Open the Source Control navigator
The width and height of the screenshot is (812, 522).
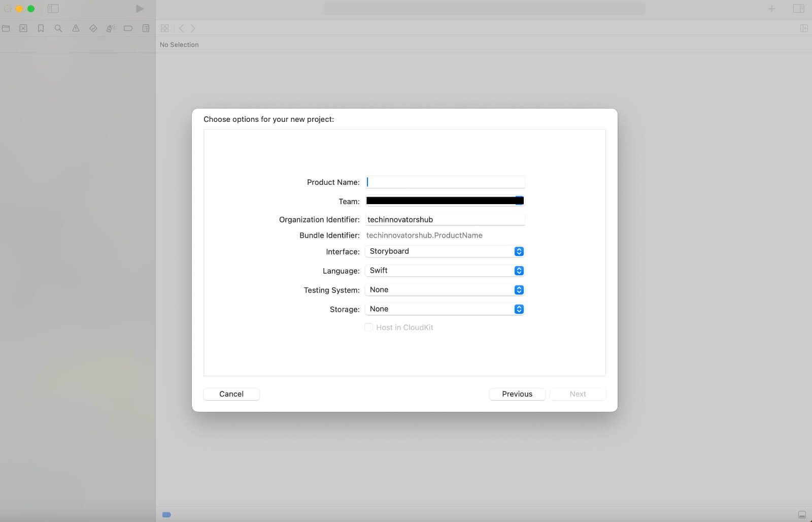[23, 28]
